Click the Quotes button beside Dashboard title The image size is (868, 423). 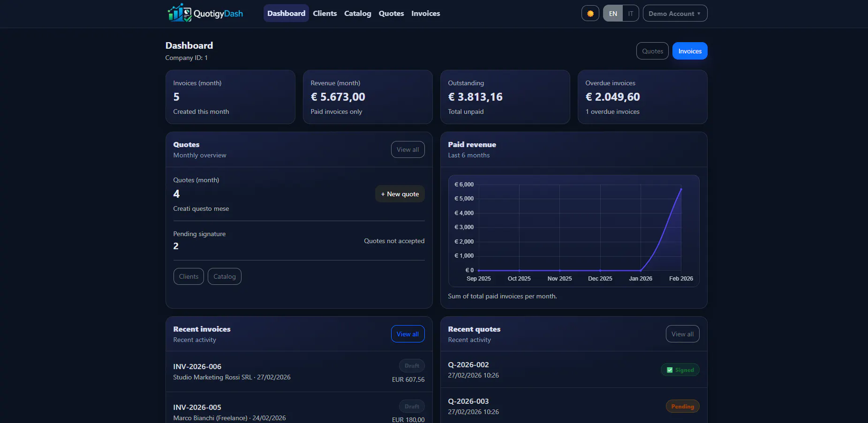click(652, 51)
